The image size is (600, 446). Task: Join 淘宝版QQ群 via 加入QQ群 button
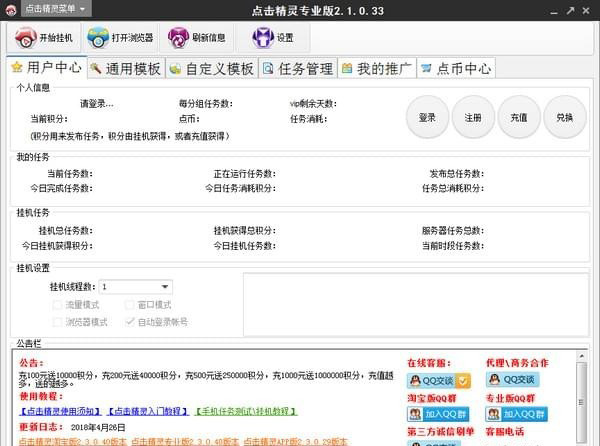pos(438,414)
